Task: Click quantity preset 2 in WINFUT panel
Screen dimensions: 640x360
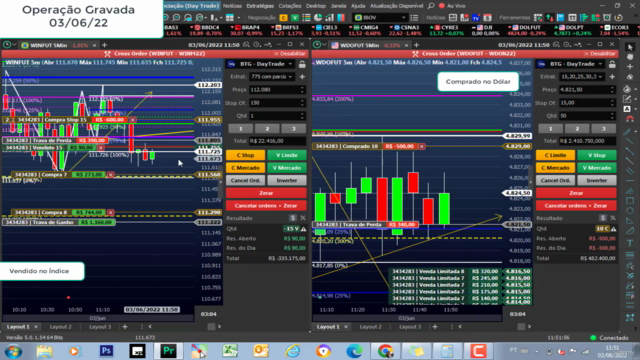Action: point(267,129)
